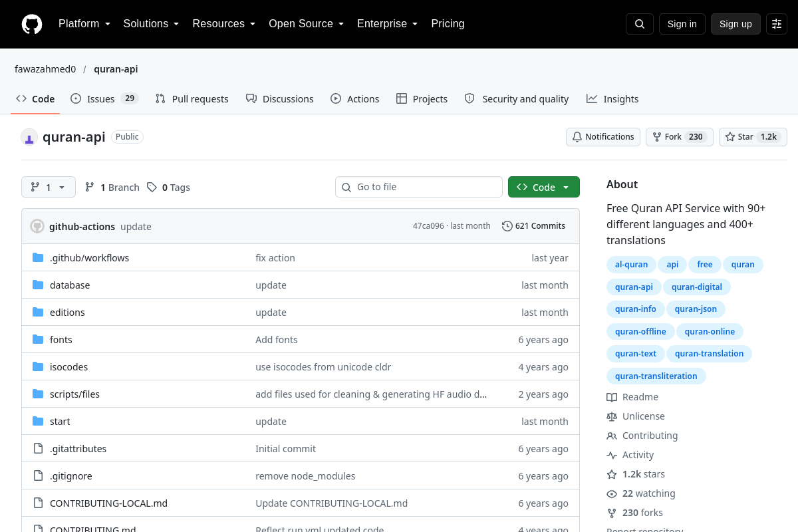Image resolution: width=798 pixels, height=532 pixels.
Task: Fork the repository with Fork 230 button
Action: [680, 137]
